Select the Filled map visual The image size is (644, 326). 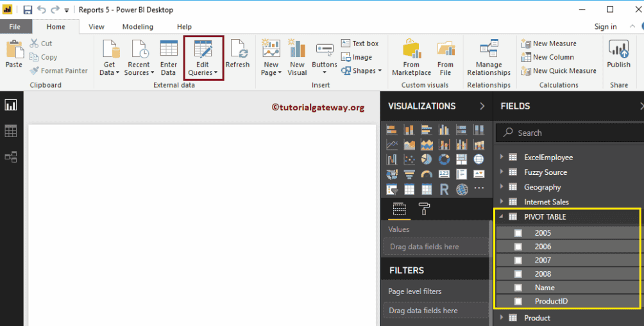click(x=392, y=174)
